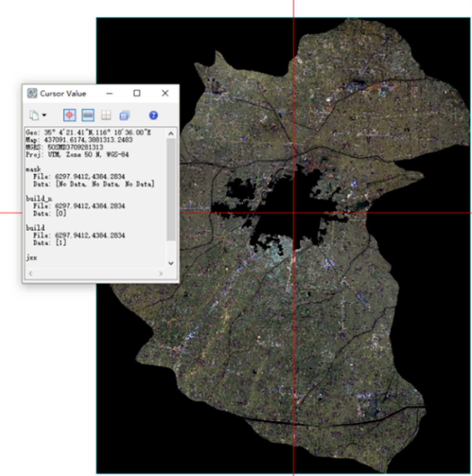Click the four-pane grid icon
This screenshot has width=472, height=476.
pos(106,115)
